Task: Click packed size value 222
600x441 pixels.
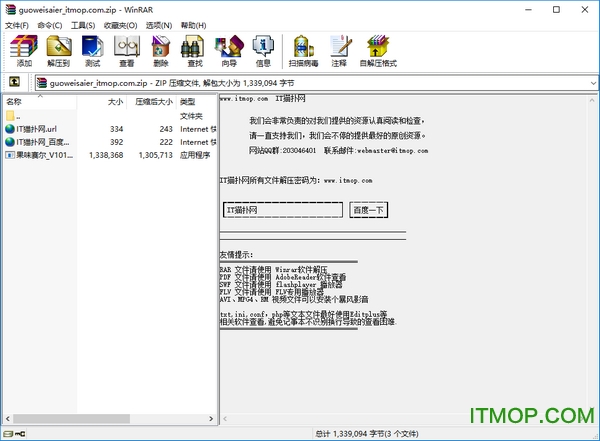Action: coord(166,142)
